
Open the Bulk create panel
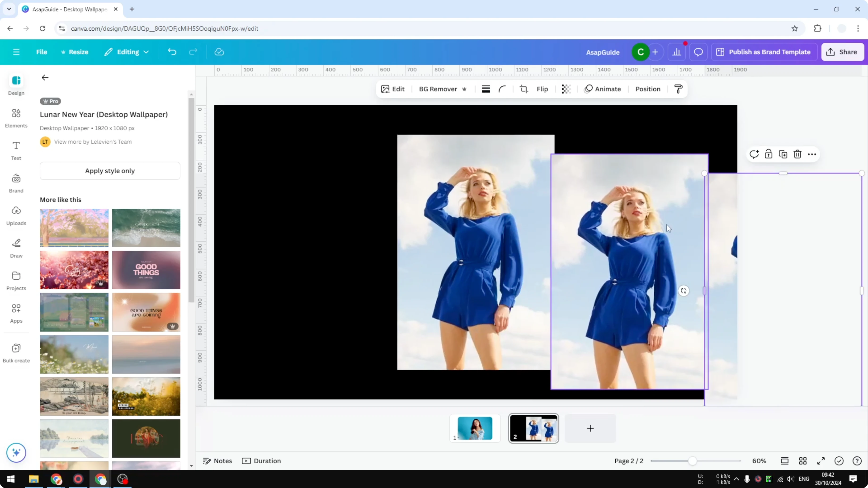coord(16,353)
